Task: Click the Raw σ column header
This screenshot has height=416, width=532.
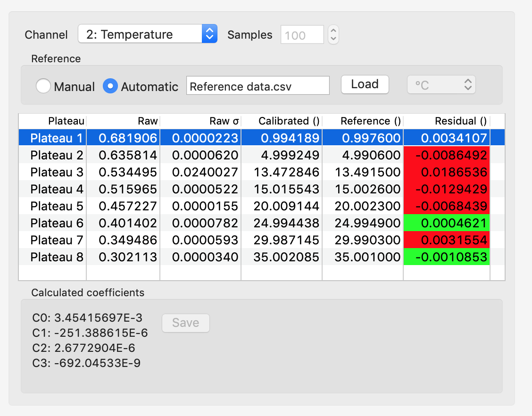Action: (201, 121)
